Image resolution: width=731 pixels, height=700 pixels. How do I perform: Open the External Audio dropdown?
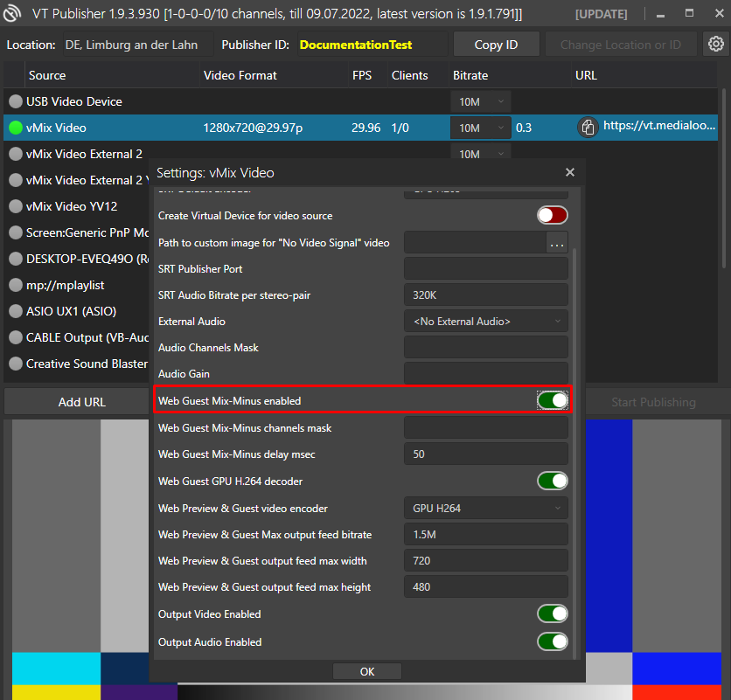click(x=485, y=322)
